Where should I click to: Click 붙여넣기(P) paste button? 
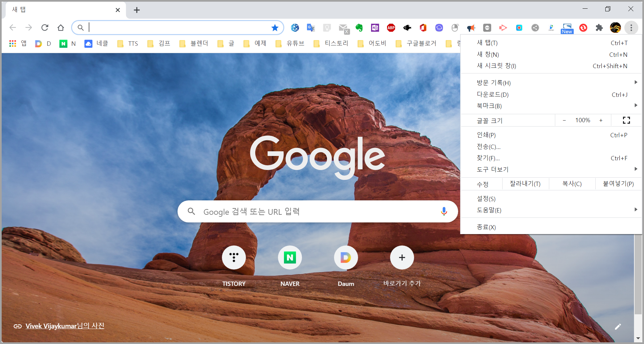tap(618, 184)
